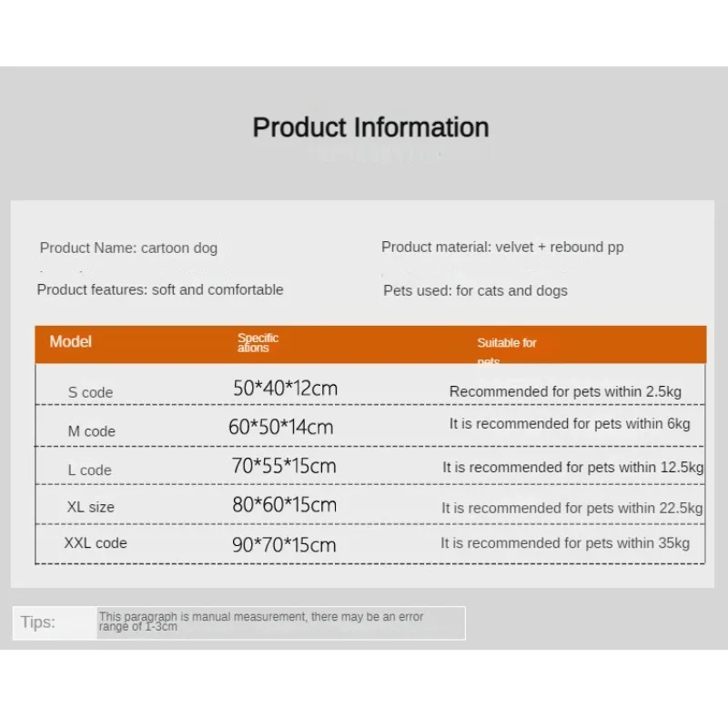Select the XXL code row label
The width and height of the screenshot is (728, 728).
[96, 543]
